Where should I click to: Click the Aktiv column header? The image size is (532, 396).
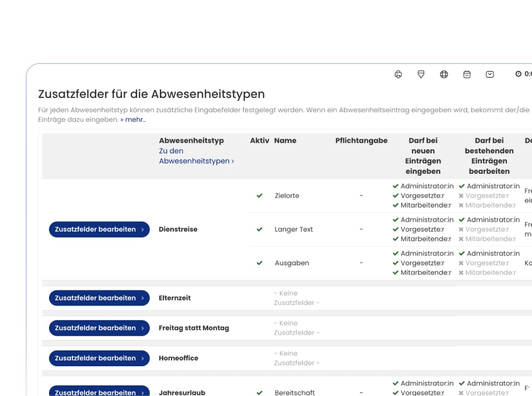(x=260, y=141)
